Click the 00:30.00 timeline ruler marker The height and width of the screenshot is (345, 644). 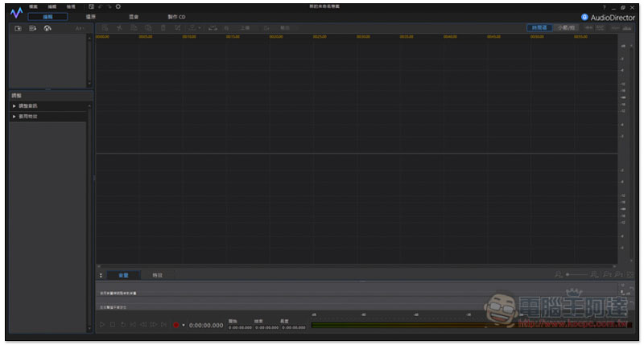point(363,36)
